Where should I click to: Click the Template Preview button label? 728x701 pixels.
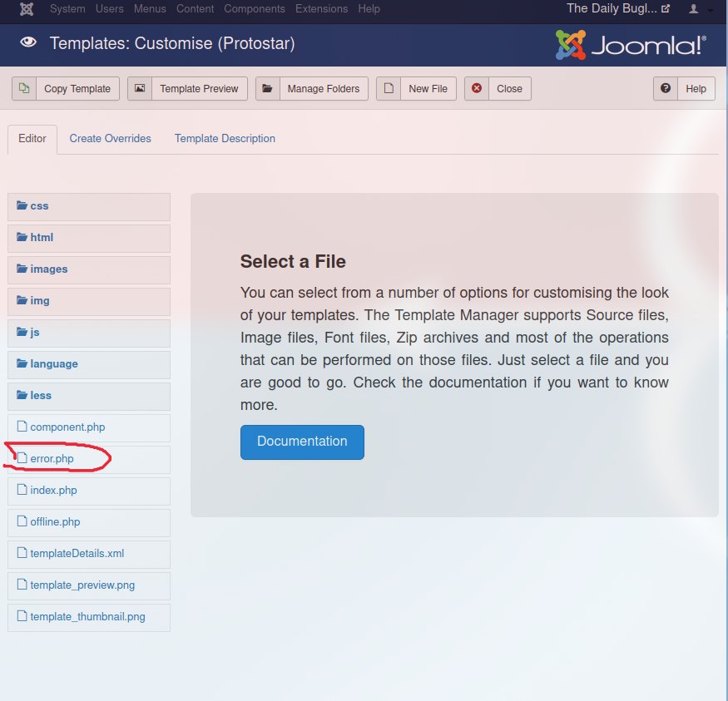[x=199, y=89]
